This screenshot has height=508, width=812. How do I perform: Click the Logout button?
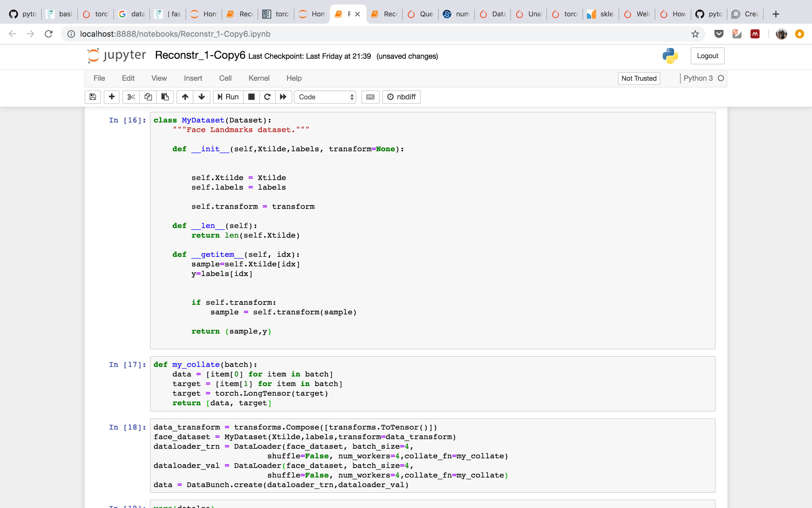point(707,56)
